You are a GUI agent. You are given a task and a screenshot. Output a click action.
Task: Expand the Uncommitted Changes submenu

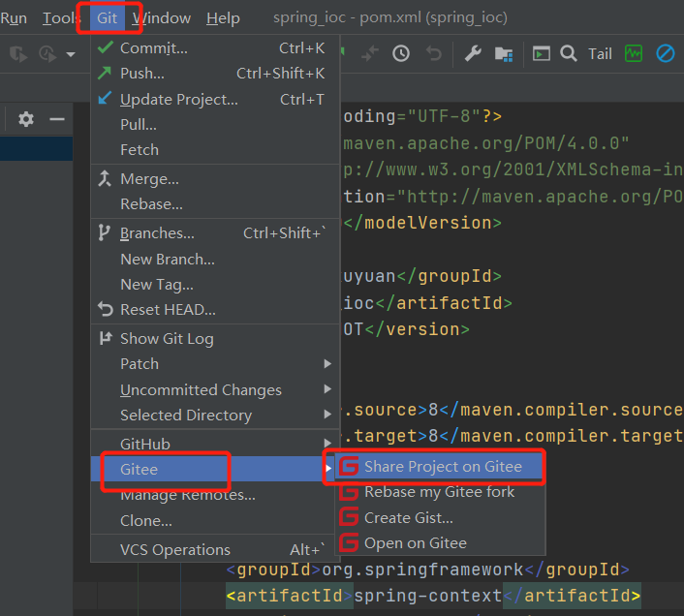(x=215, y=389)
